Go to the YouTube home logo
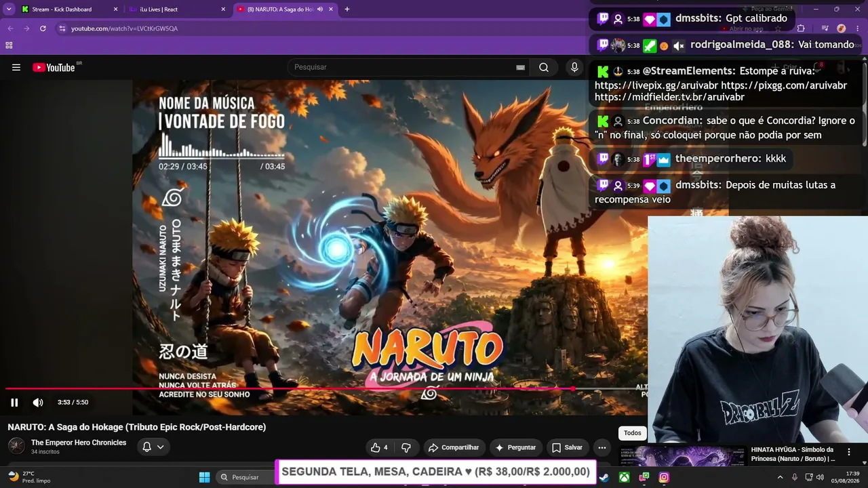The height and width of the screenshot is (488, 868). (x=54, y=67)
